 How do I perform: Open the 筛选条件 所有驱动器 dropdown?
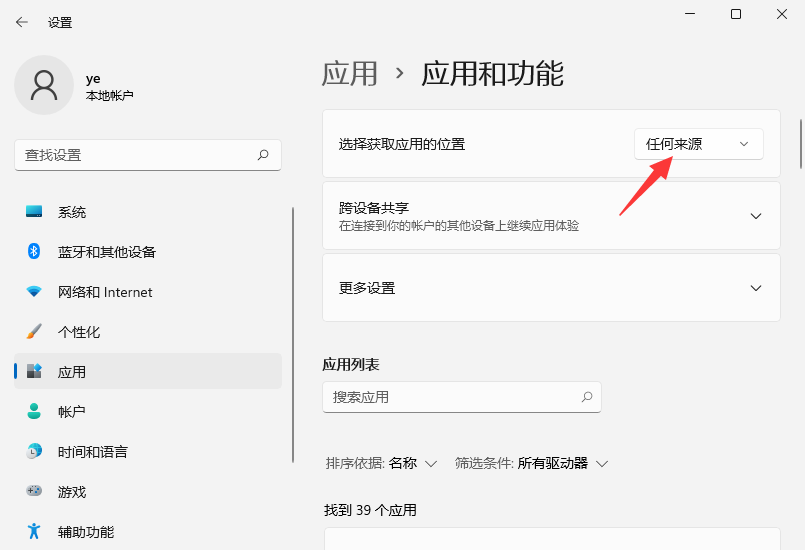pos(561,463)
